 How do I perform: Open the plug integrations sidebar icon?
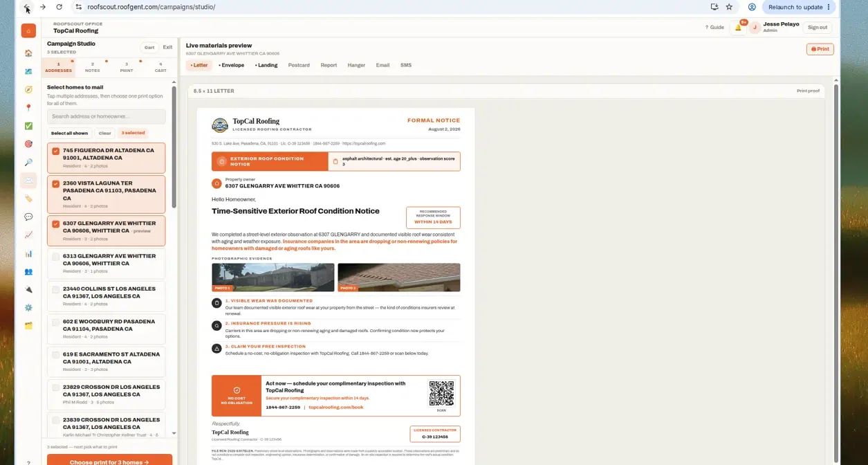[28, 289]
